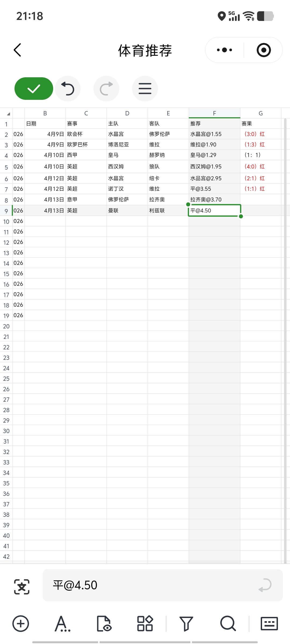Undo the last edit
Image resolution: width=290 pixels, height=644 pixels.
(68, 89)
